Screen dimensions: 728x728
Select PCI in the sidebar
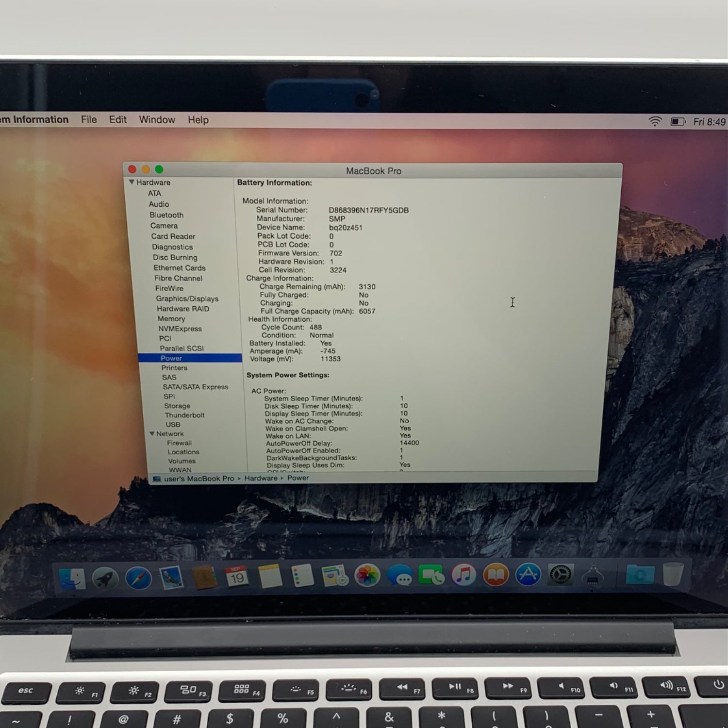[165, 338]
